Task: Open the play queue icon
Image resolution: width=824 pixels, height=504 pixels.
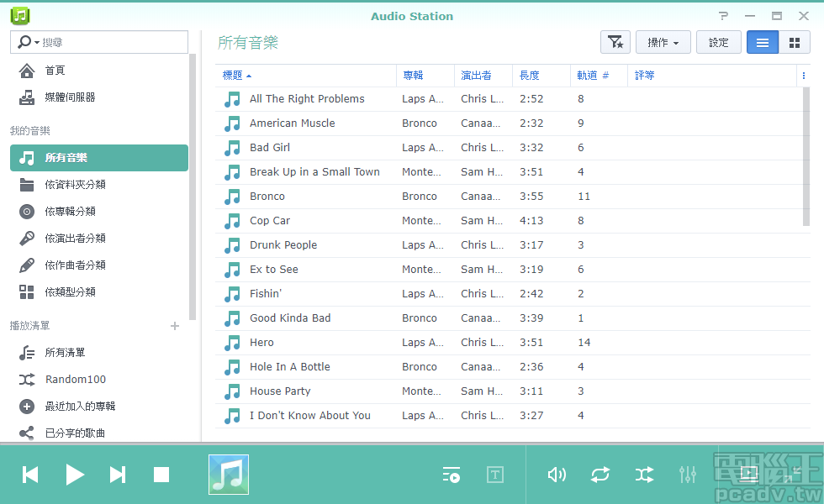Action: pyautogui.click(x=452, y=475)
